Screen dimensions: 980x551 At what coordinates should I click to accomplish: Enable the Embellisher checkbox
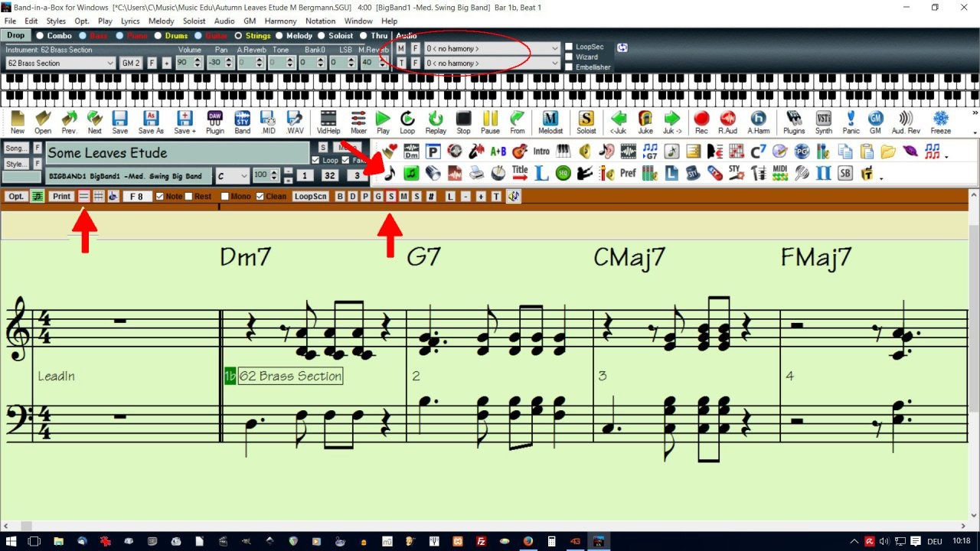pyautogui.click(x=569, y=67)
